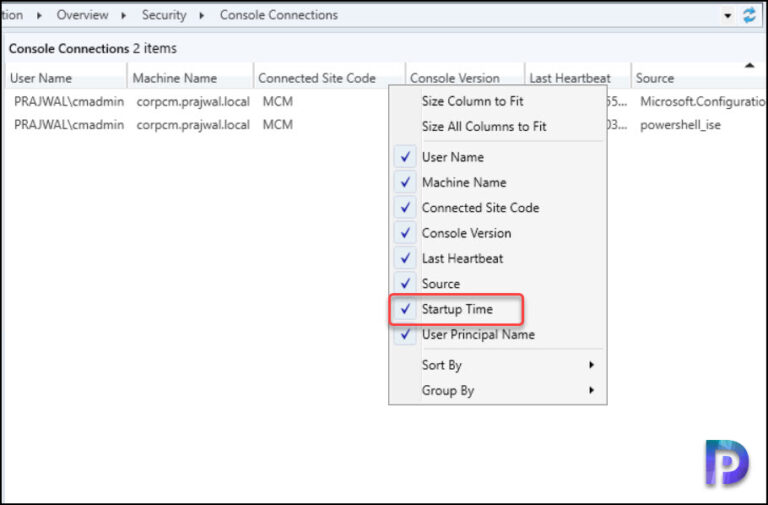Expand the arrow before Overview breadcrumb

40,16
